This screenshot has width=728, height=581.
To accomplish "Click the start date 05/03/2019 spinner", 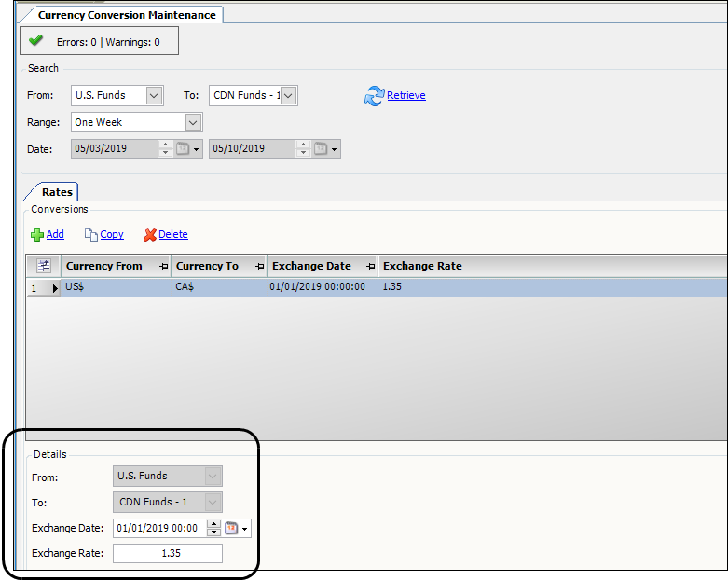I will (x=165, y=149).
